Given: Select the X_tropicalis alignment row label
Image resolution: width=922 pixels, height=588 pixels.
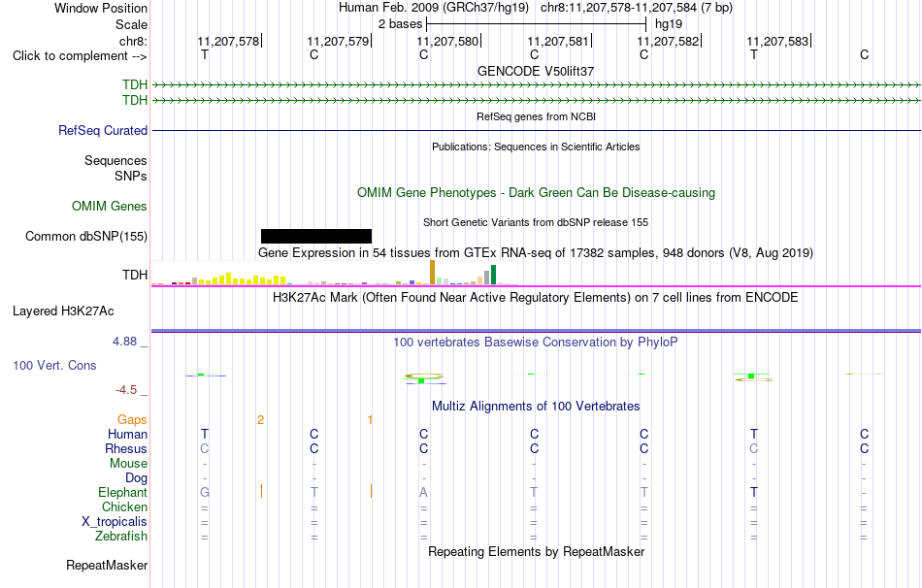Looking at the screenshot, I should click(x=115, y=522).
